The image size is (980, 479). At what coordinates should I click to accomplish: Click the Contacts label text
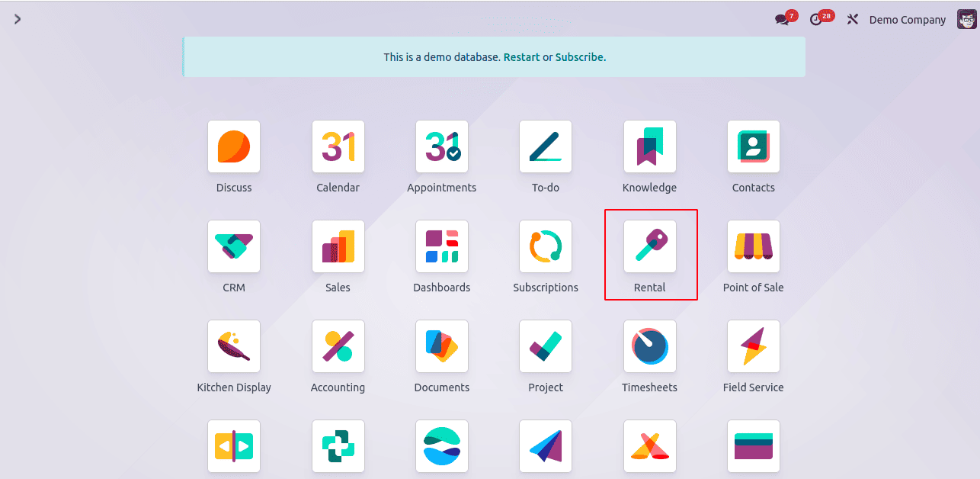point(754,188)
